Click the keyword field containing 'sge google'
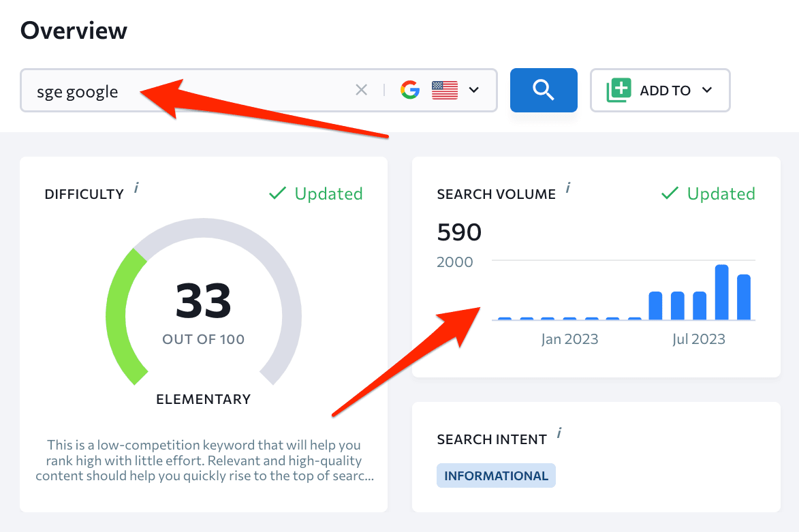The width and height of the screenshot is (799, 532). pyautogui.click(x=259, y=90)
